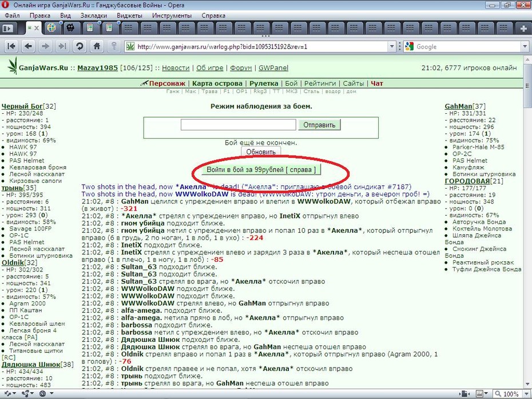Click Войти в бой за 99рублей button
532x399 pixels.
[x=261, y=170]
